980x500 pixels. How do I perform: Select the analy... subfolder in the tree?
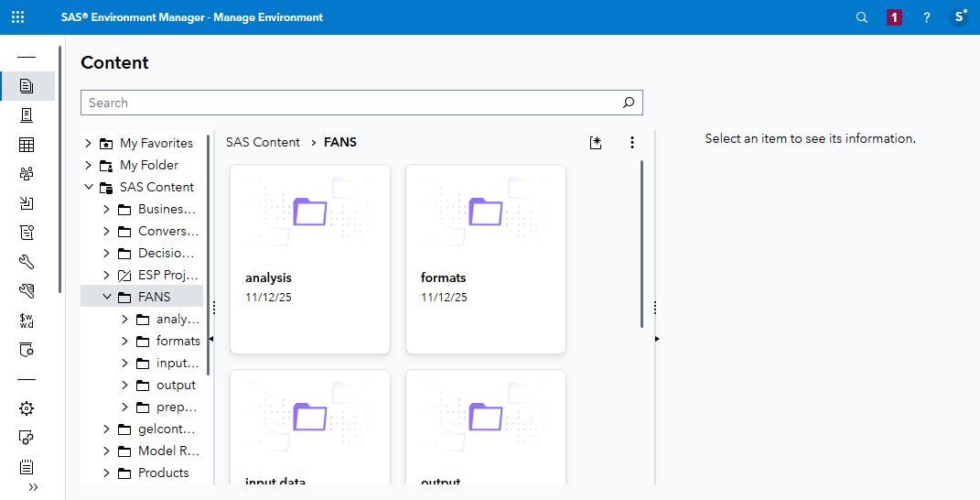click(178, 320)
